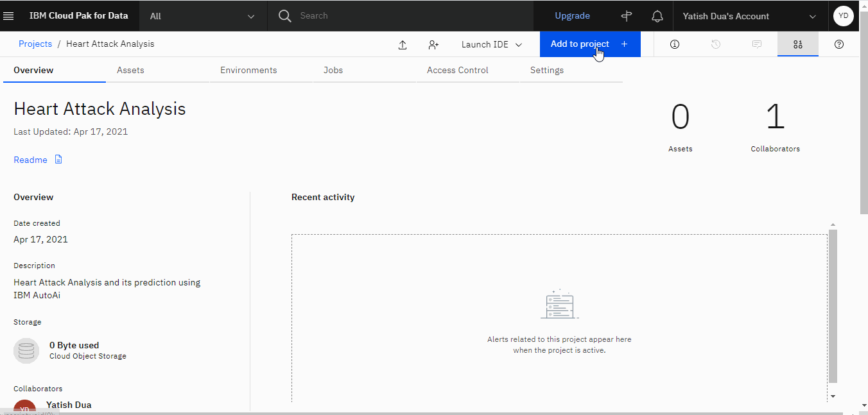Click the Add to project button

point(590,44)
